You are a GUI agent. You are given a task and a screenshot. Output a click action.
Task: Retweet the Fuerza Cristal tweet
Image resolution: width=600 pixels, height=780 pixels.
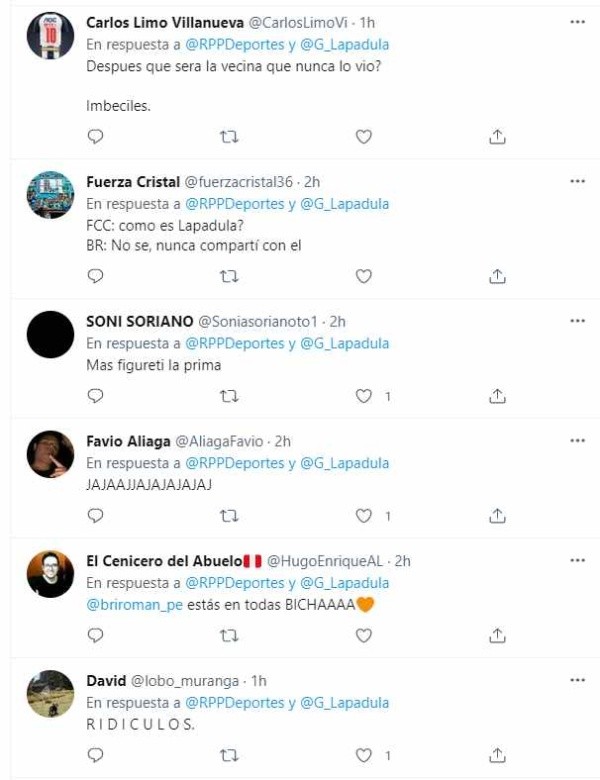coord(229,276)
